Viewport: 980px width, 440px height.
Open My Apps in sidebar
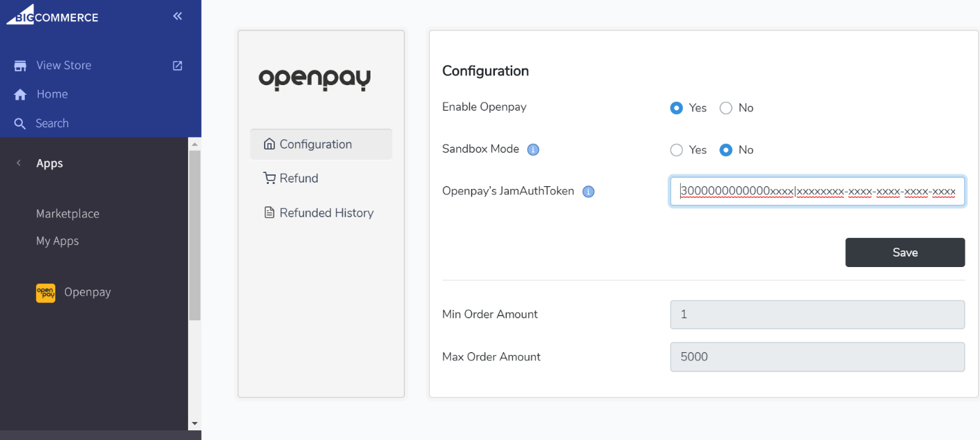(x=57, y=241)
